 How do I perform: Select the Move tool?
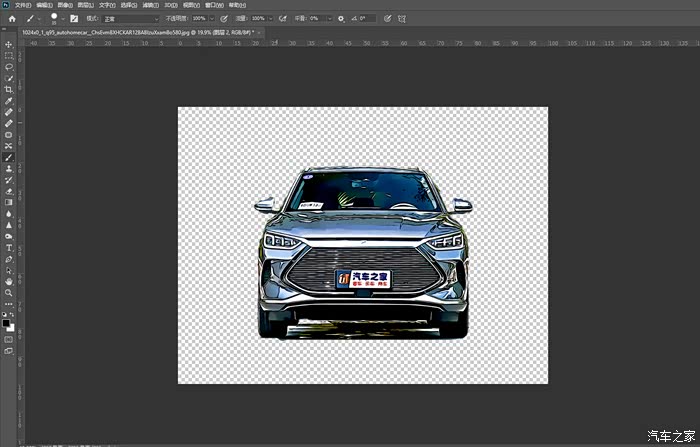(9, 45)
